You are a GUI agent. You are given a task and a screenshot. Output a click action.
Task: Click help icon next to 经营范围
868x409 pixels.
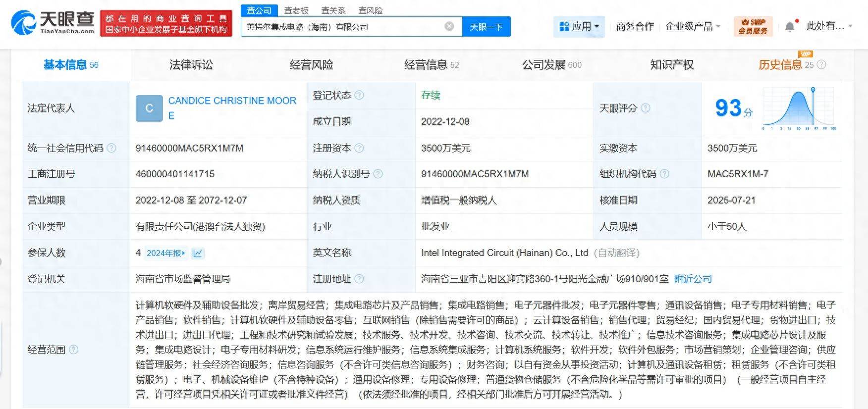(x=74, y=350)
